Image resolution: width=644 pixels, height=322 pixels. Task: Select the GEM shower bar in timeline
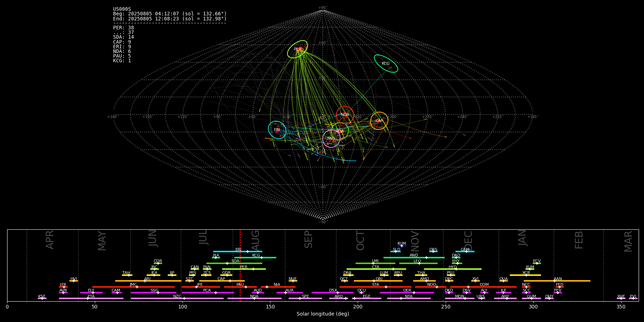[x=465, y=252]
